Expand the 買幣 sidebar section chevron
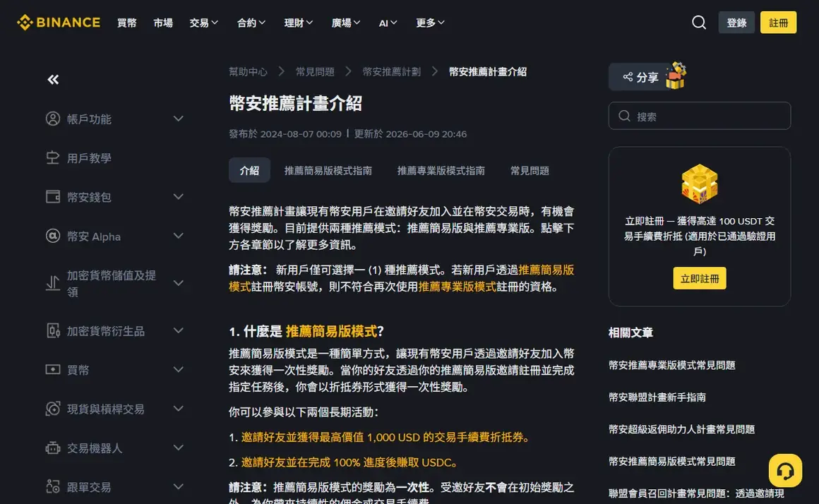The image size is (819, 504). pos(178,370)
